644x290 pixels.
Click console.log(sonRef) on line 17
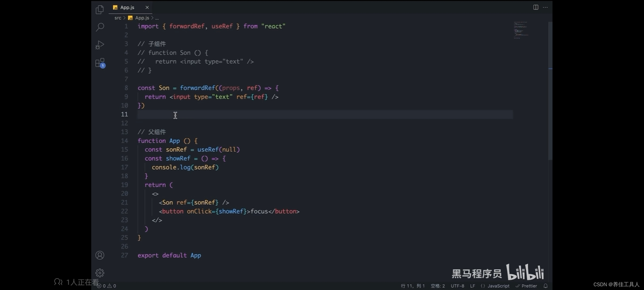point(185,167)
